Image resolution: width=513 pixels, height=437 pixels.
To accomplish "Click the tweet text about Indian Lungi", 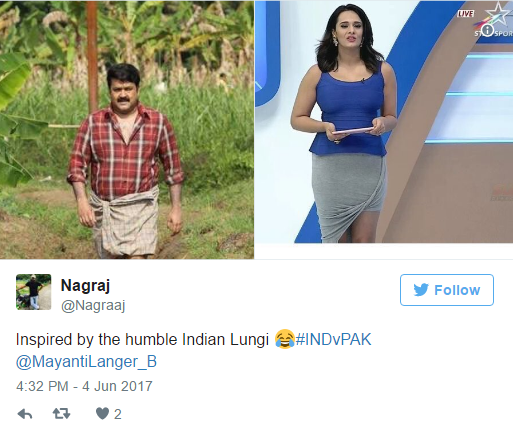I will coord(142,340).
